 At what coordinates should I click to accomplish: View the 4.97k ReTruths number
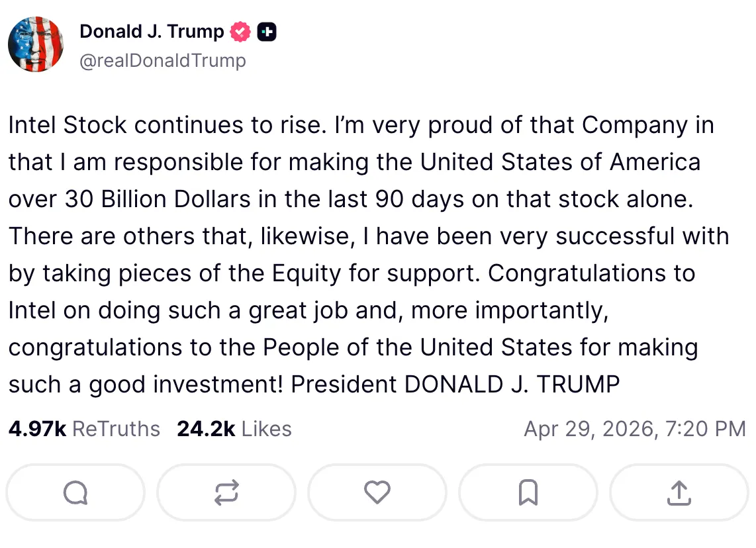coord(37,428)
